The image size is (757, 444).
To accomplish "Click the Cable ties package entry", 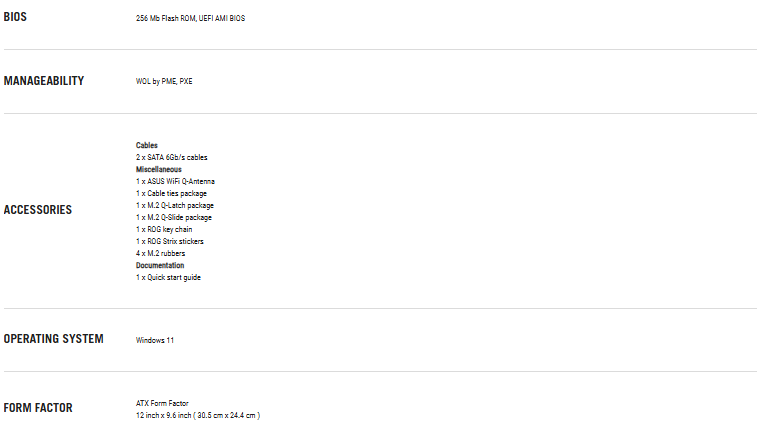I will click(x=172, y=193).
